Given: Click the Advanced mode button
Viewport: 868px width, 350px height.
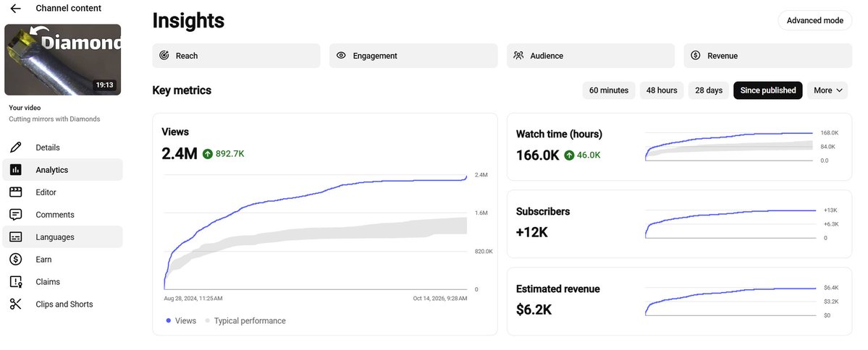Looking at the screenshot, I should point(815,20).
